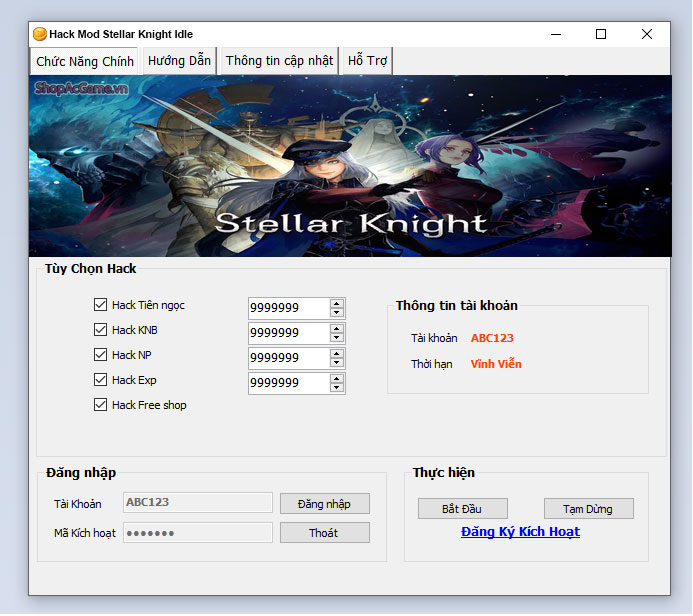Click the Vĩnh Viễn expiry text

click(x=496, y=364)
